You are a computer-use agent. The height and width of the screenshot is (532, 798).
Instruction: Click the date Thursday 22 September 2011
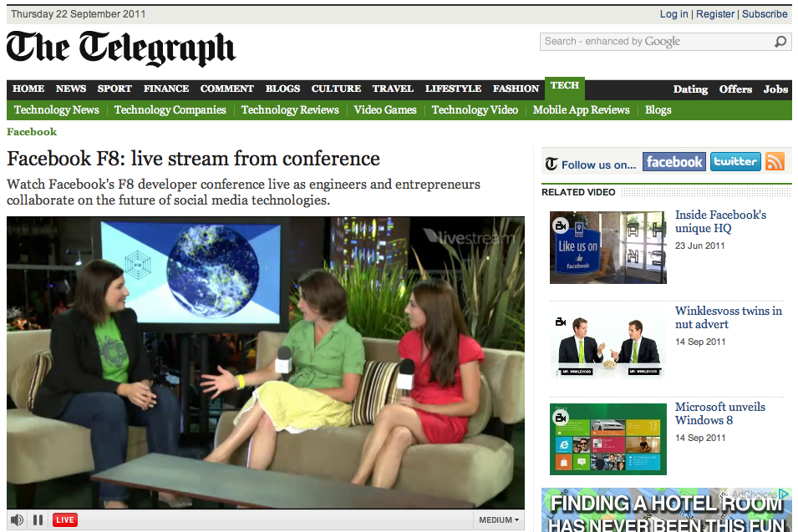tap(79, 14)
